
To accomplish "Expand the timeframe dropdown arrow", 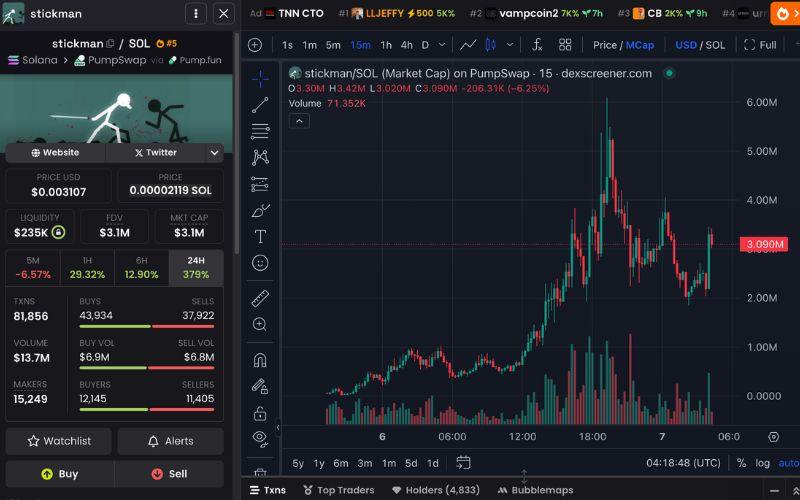I will pyautogui.click(x=442, y=45).
